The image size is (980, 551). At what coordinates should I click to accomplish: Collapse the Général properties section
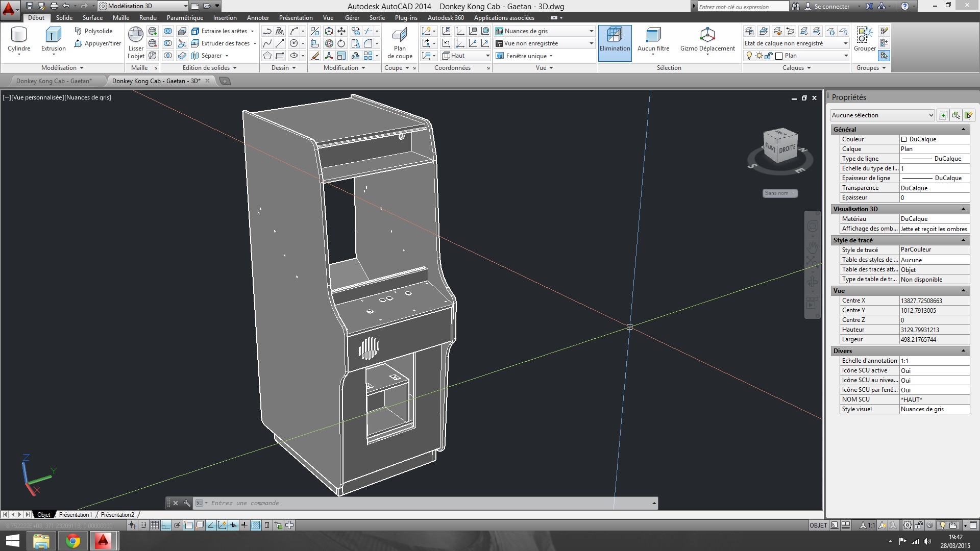(x=963, y=130)
